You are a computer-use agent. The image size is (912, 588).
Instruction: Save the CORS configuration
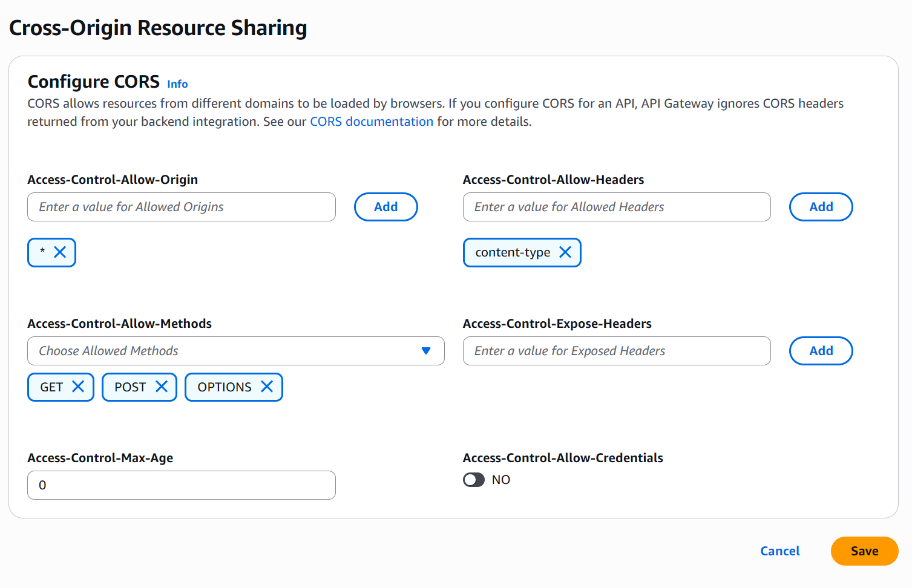pyautogui.click(x=864, y=551)
